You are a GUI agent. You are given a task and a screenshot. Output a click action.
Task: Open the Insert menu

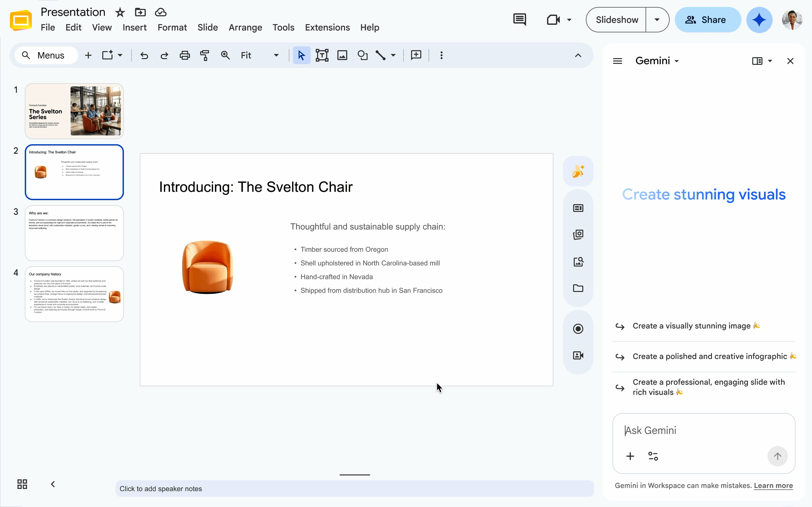(134, 28)
